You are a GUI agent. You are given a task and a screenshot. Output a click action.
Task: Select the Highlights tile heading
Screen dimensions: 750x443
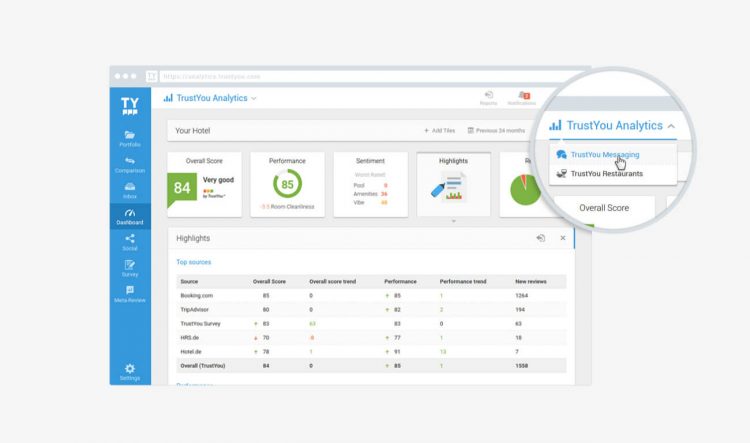click(x=453, y=161)
